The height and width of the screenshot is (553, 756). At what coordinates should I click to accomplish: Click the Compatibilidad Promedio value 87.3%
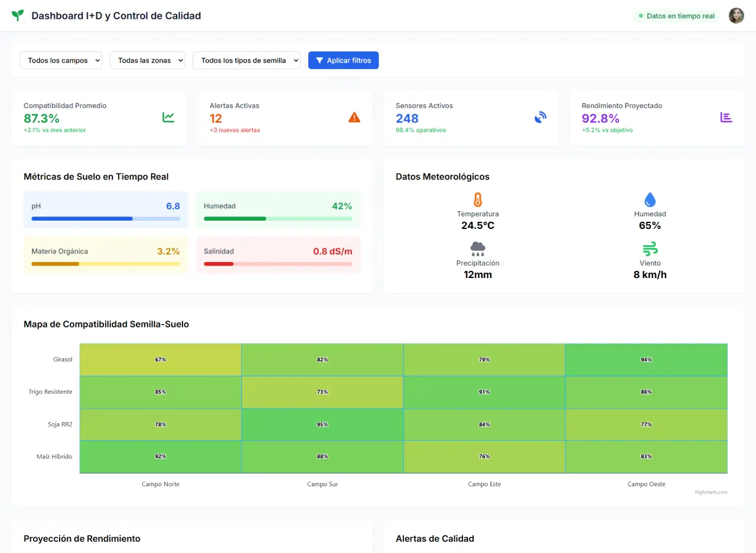pos(41,118)
